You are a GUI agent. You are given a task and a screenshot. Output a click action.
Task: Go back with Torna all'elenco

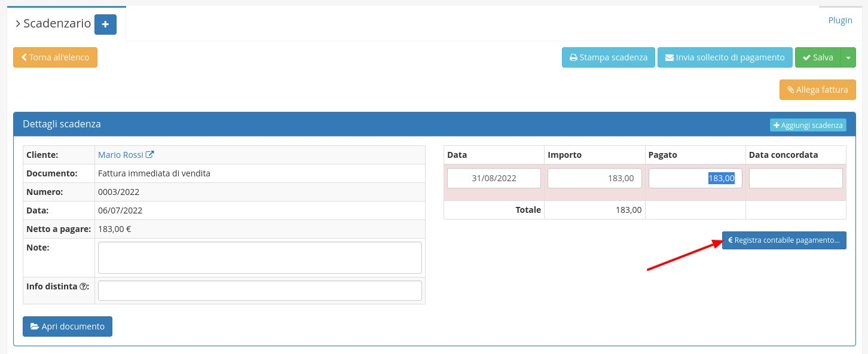click(x=55, y=58)
